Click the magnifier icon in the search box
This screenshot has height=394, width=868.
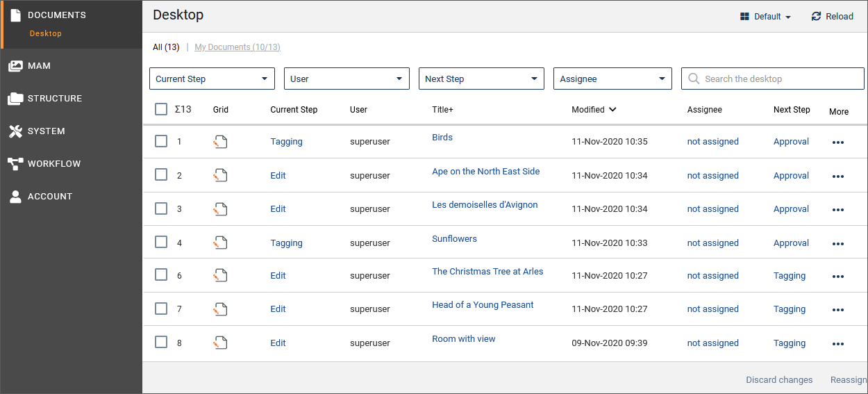pos(694,79)
